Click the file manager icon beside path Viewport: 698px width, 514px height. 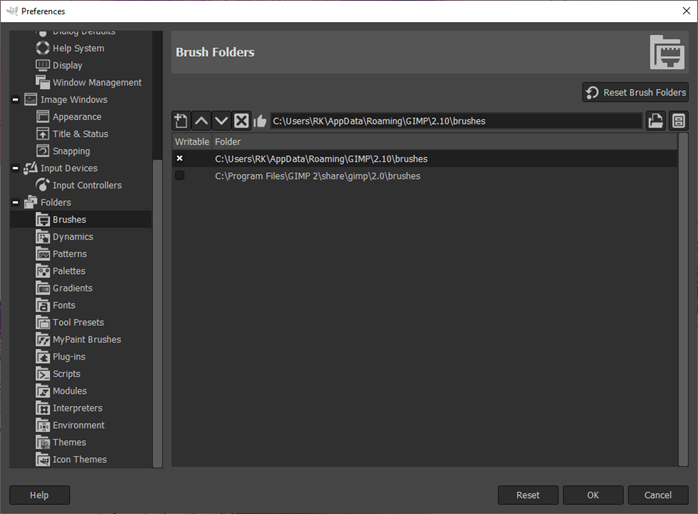click(678, 121)
